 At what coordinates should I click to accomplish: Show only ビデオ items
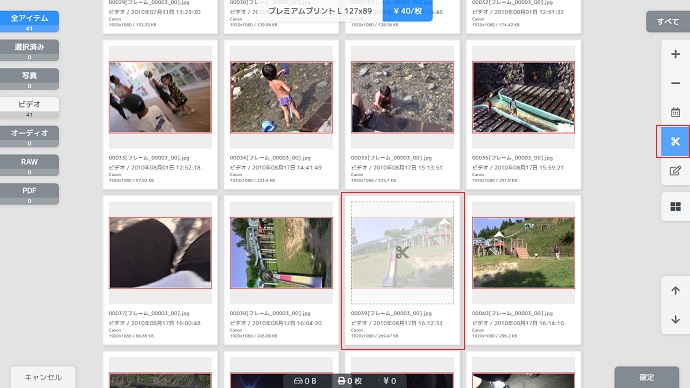click(29, 108)
